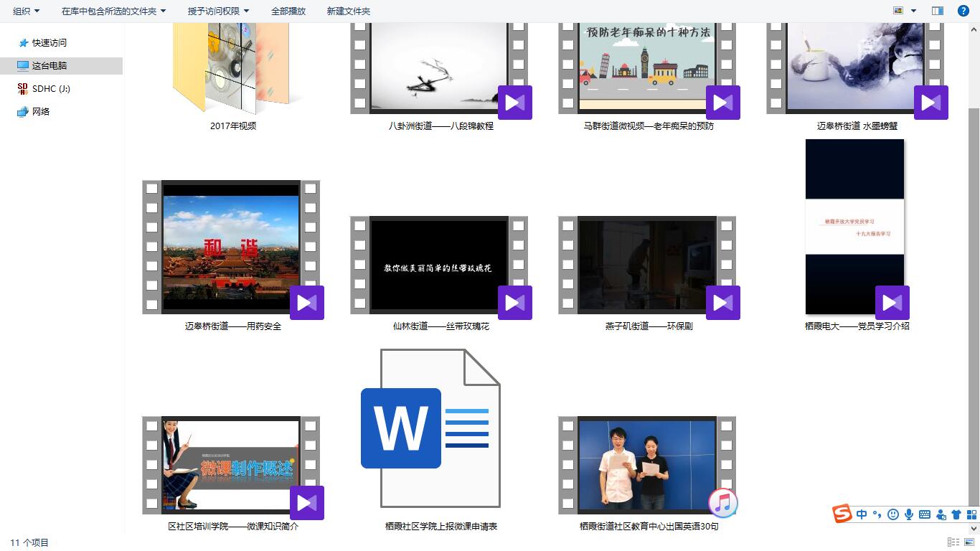Select 快速访问 in the navigation pane
Image resolution: width=980 pixels, height=551 pixels.
click(49, 43)
